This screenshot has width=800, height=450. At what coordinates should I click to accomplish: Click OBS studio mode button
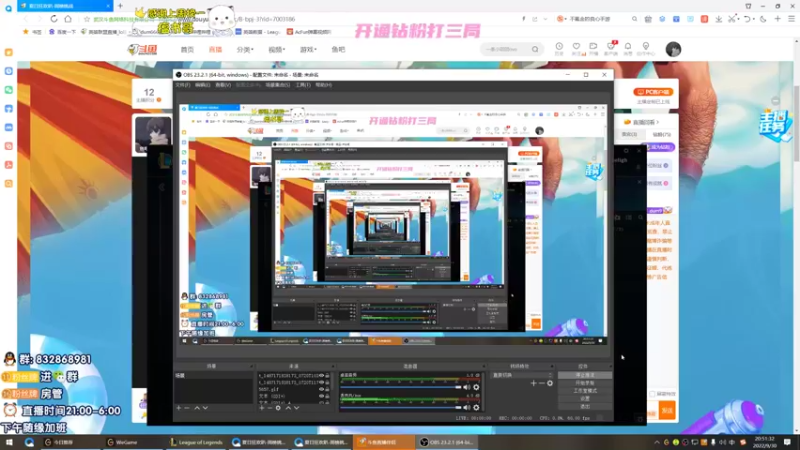point(585,391)
